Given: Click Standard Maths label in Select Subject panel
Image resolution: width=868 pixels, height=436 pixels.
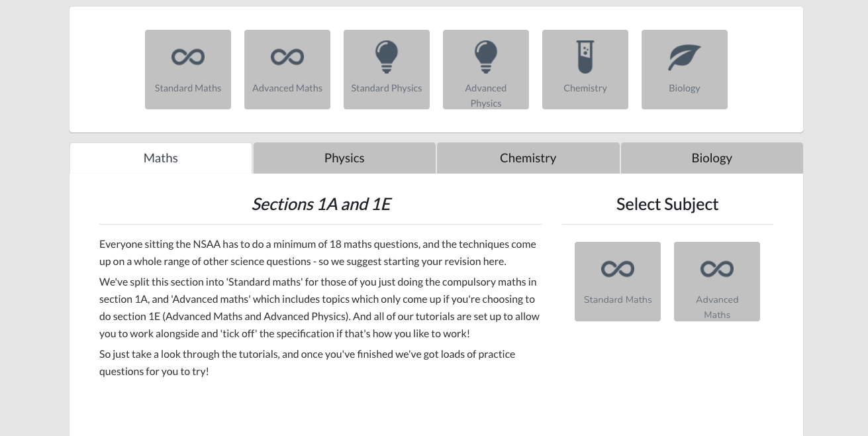Looking at the screenshot, I should pyautogui.click(x=618, y=300).
